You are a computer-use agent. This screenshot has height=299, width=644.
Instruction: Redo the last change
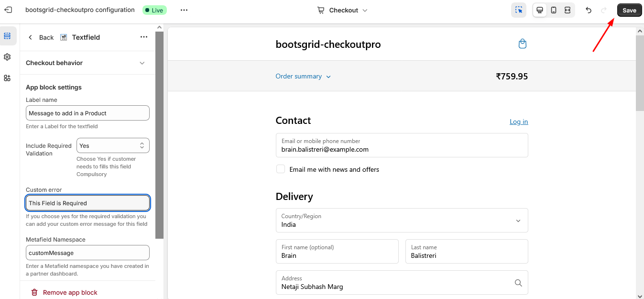tap(604, 10)
